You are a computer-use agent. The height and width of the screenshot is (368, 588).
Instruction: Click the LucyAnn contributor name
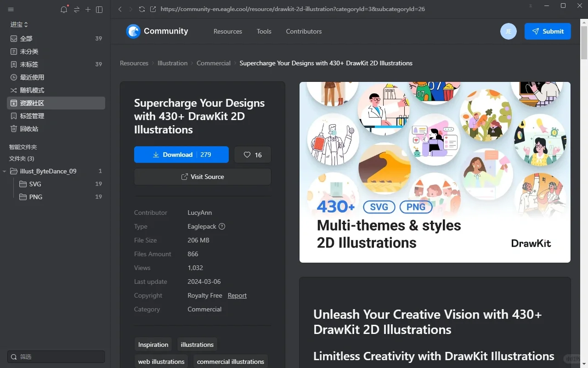(200, 213)
